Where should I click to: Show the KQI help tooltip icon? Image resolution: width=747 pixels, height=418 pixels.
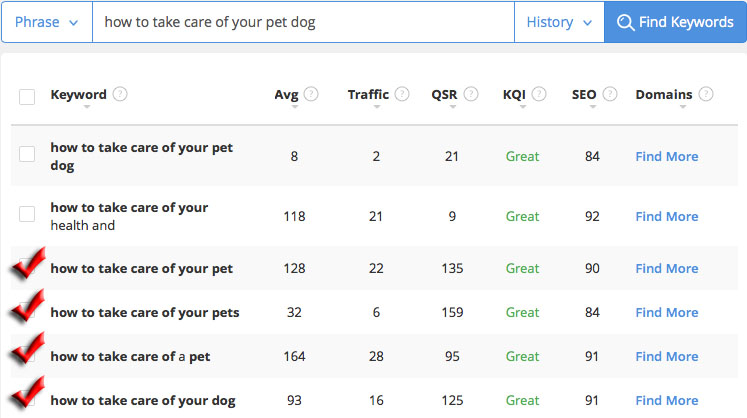point(539,94)
